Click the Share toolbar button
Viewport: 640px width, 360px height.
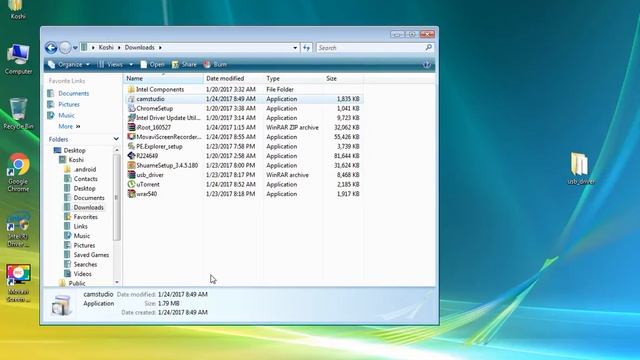point(184,64)
